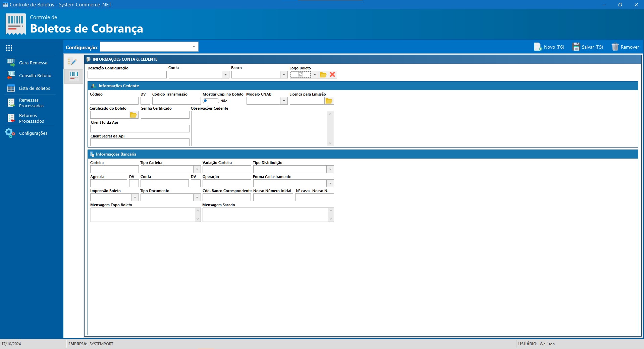Browse for Licença para Emissão file
The height and width of the screenshot is (349, 644).
(x=329, y=101)
